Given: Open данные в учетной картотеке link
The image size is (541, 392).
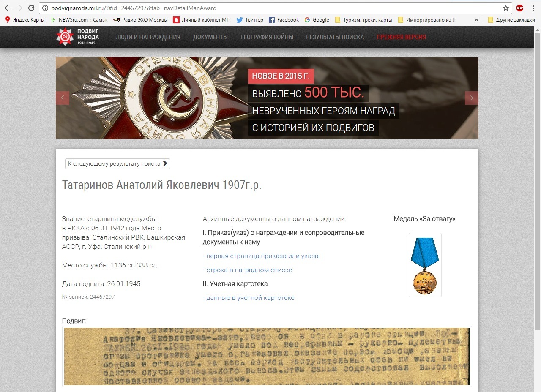Looking at the screenshot, I should (x=249, y=298).
